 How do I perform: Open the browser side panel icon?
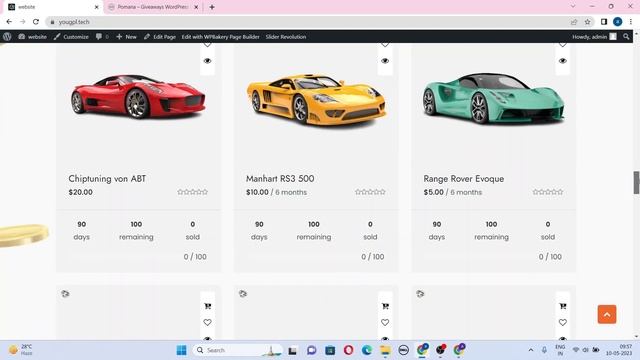pos(604,22)
